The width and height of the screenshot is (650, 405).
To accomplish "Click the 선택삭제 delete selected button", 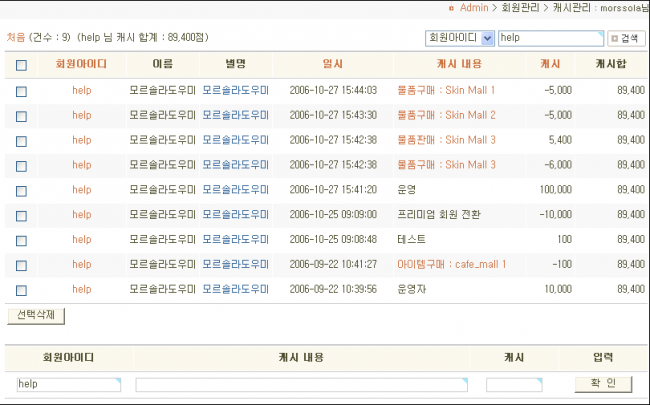I will (x=37, y=315).
